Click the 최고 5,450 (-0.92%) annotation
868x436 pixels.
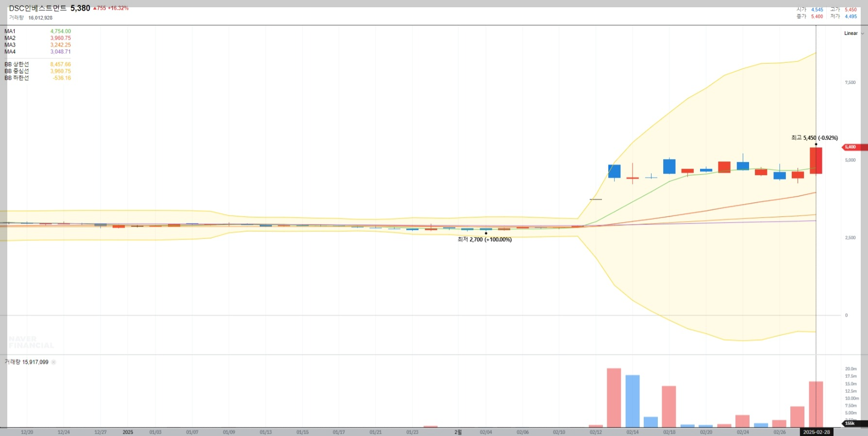tap(814, 138)
